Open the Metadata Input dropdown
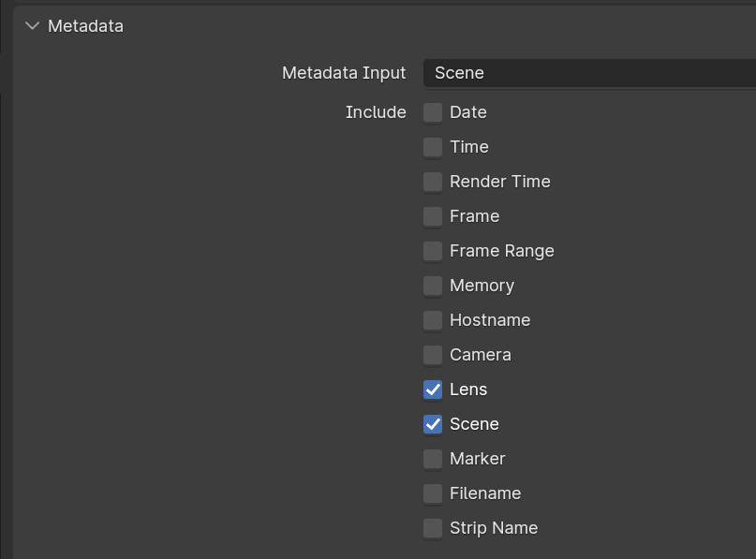Viewport: 756px width, 559px height. point(589,73)
